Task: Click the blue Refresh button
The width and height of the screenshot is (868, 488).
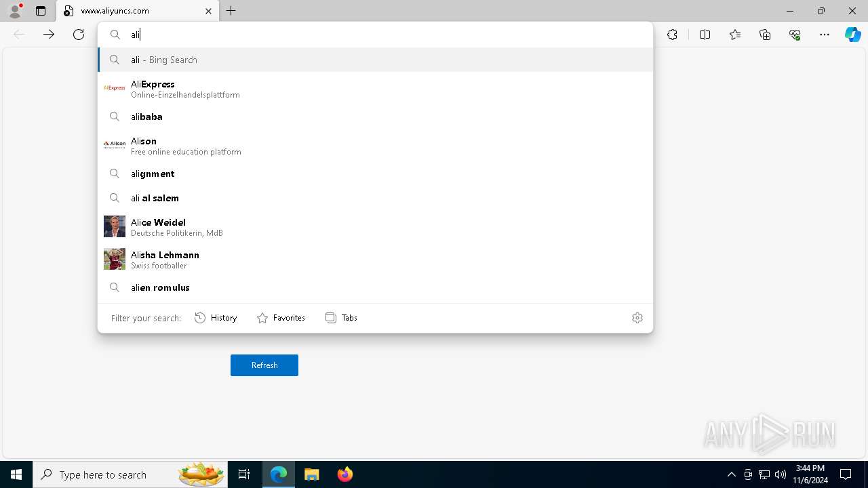Action: click(264, 365)
